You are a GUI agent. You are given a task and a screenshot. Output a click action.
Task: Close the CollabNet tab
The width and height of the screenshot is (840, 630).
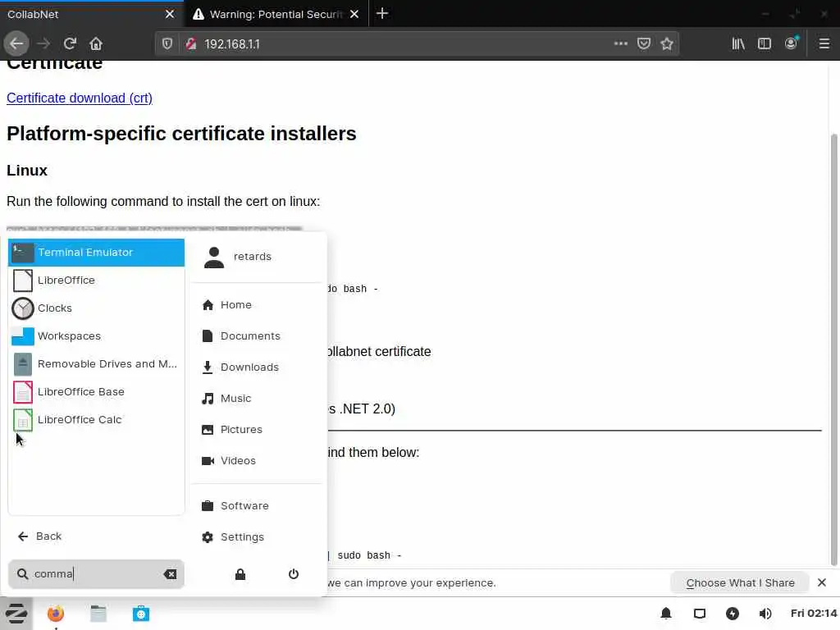(x=170, y=14)
